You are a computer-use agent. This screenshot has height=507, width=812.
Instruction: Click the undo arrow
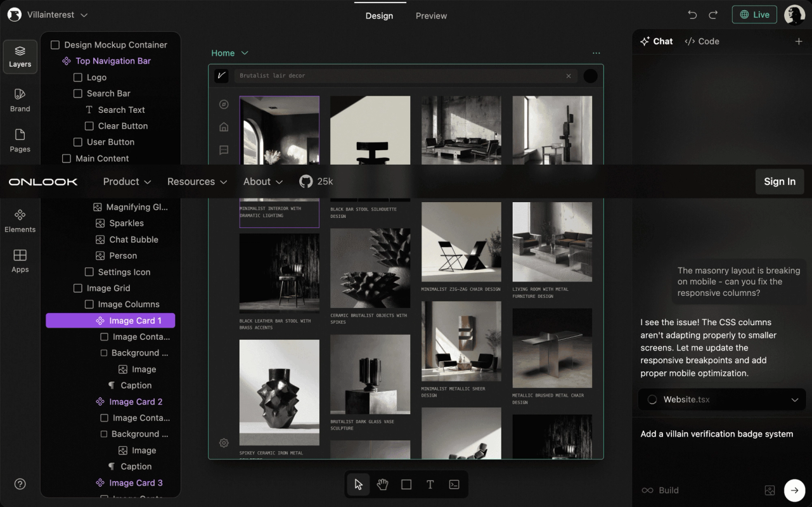tap(692, 15)
